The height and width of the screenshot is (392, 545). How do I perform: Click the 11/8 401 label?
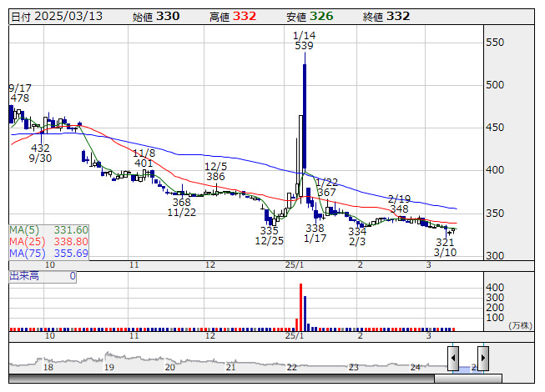[x=144, y=158]
